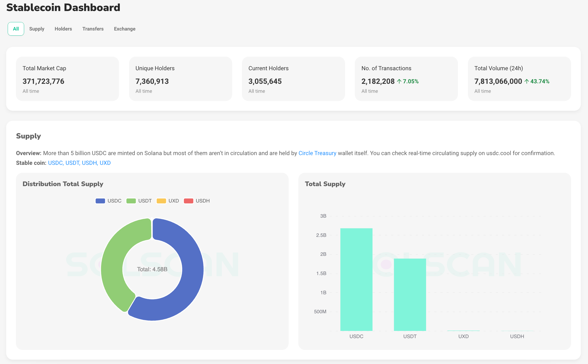Image resolution: width=588 pixels, height=364 pixels.
Task: Click the 2.5B y-axis label
Action: (x=321, y=235)
